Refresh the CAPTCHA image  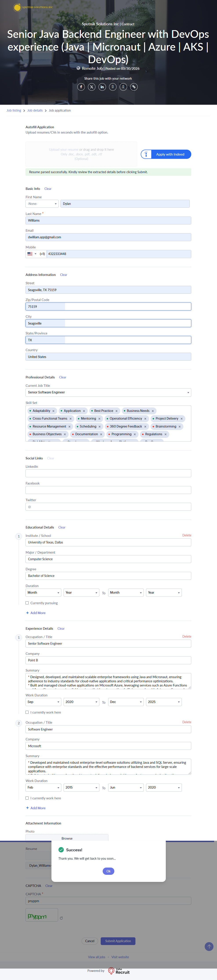[x=61, y=918]
